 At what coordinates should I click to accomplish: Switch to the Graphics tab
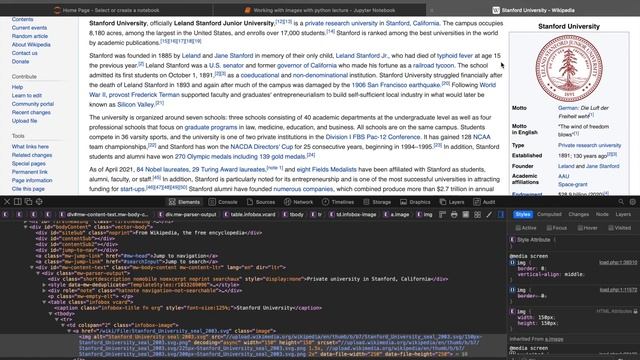tap(415, 202)
